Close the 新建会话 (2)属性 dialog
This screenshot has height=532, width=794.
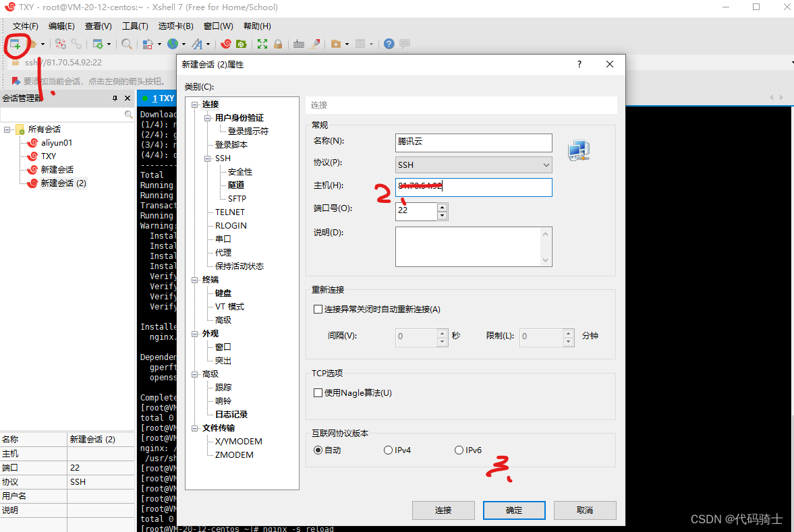pos(610,64)
